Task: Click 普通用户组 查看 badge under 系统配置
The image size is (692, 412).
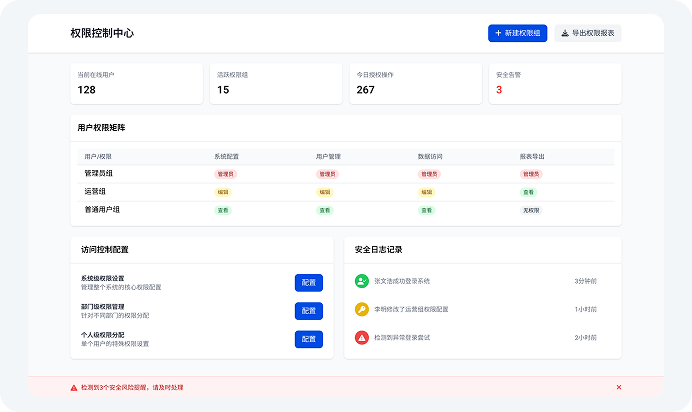Action: point(223,210)
